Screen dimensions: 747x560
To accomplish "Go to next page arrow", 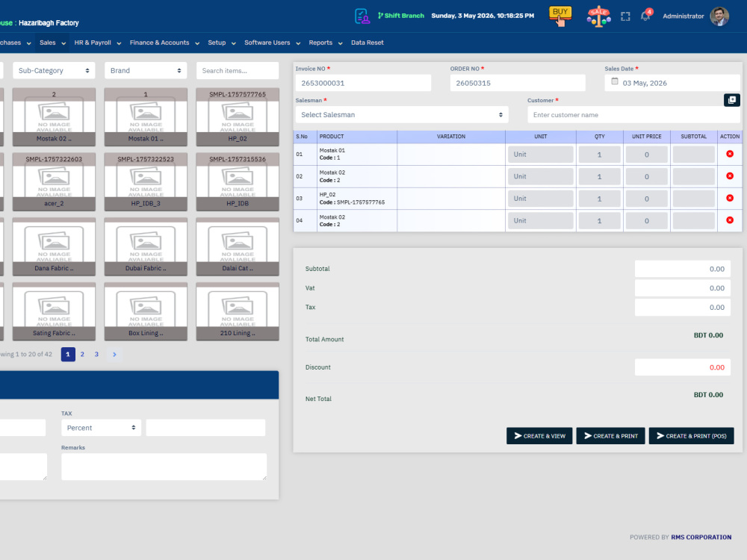I will click(x=114, y=354).
